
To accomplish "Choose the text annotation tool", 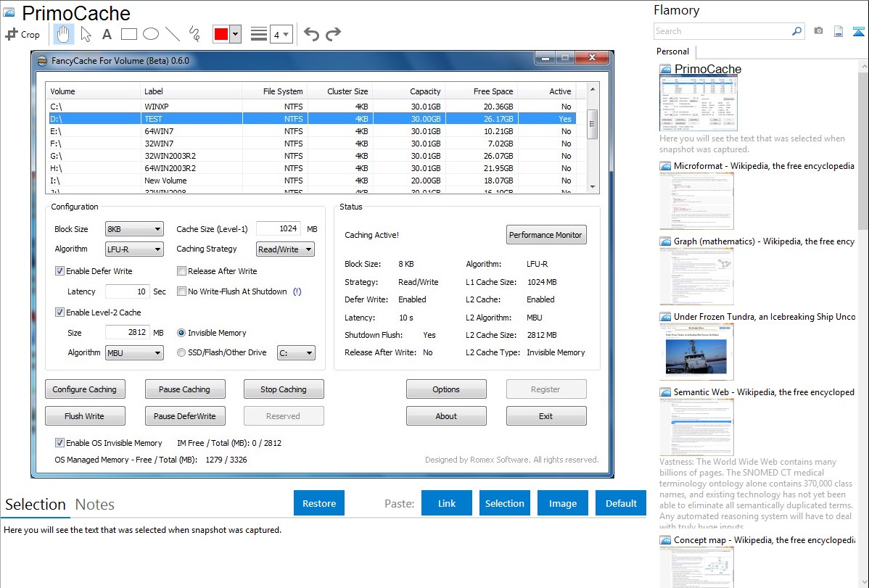I will click(x=107, y=34).
